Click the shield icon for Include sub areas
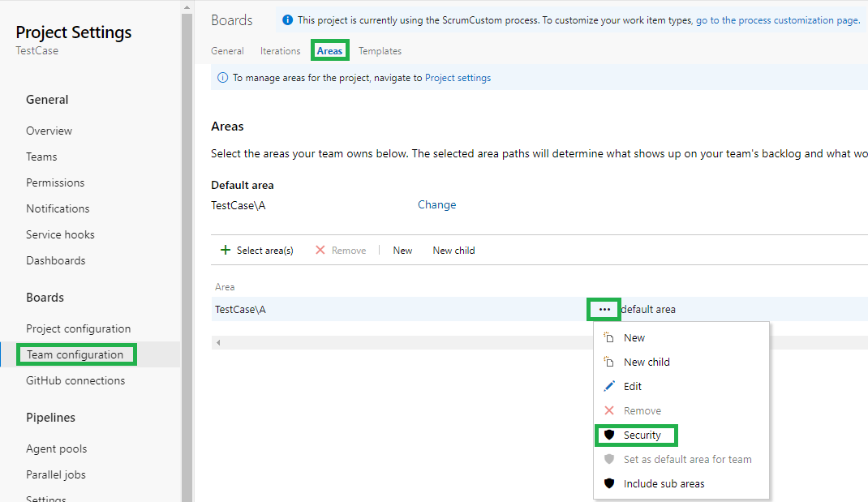 click(x=609, y=484)
